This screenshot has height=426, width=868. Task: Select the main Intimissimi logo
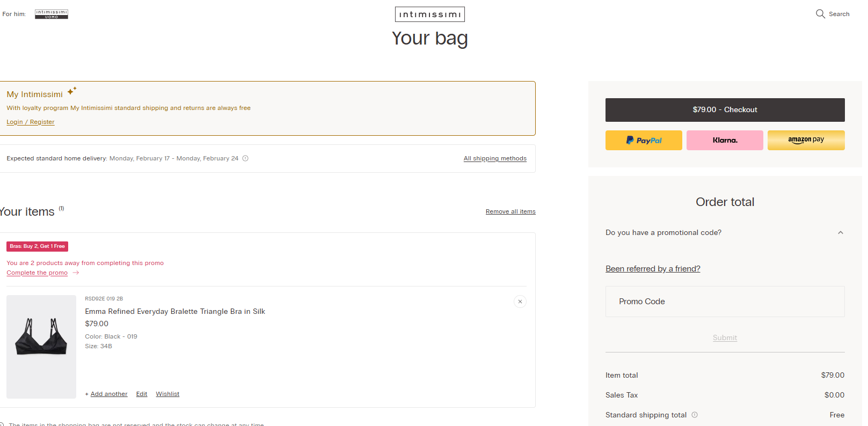click(x=429, y=14)
